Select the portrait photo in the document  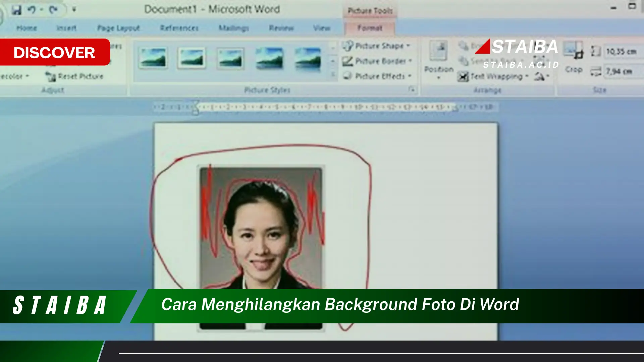coord(261,248)
